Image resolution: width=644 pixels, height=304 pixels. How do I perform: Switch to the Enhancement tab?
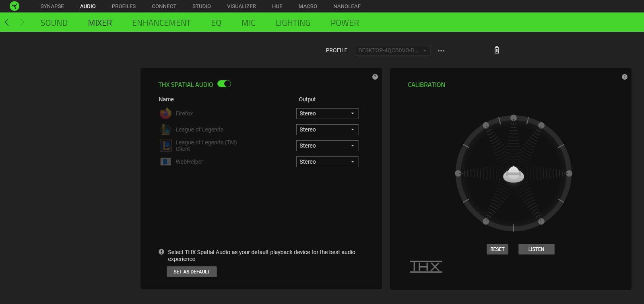[x=161, y=23]
